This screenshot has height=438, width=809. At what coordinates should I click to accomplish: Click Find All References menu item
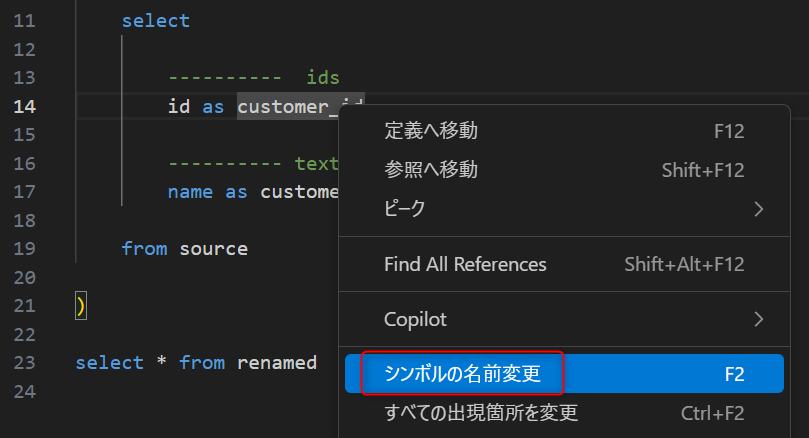tap(564, 264)
